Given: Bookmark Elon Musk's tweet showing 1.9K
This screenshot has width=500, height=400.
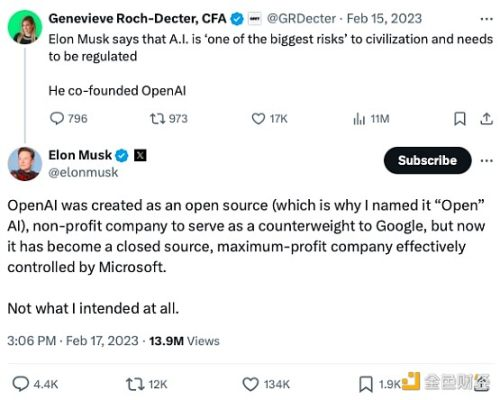Looking at the screenshot, I should (x=366, y=384).
